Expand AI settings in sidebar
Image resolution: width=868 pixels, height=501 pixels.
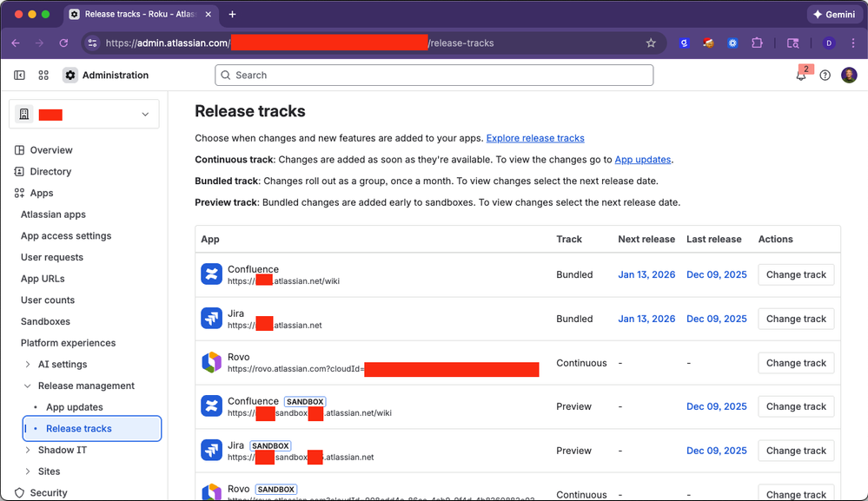tap(28, 365)
